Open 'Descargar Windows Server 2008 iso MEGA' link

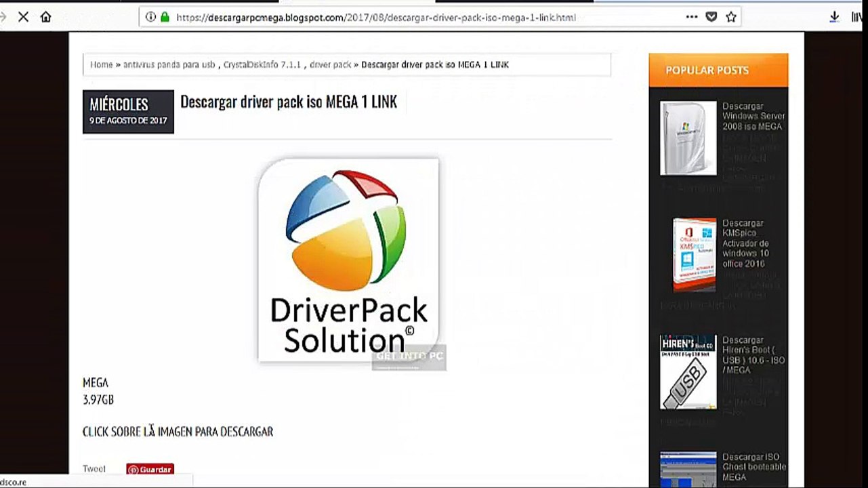pyautogui.click(x=753, y=116)
